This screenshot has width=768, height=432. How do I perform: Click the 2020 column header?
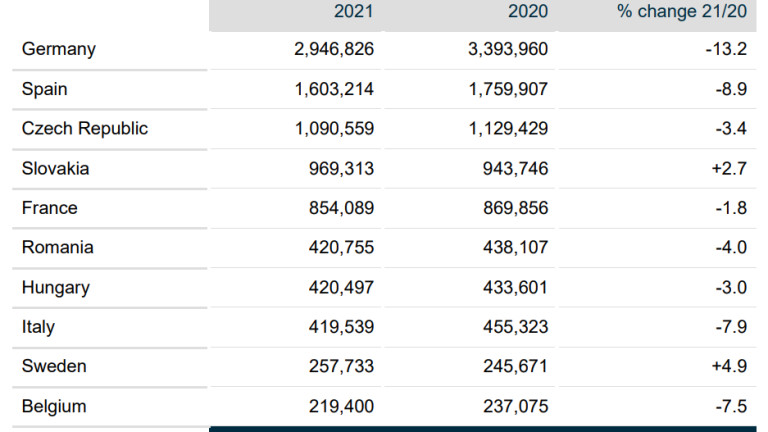527,11
